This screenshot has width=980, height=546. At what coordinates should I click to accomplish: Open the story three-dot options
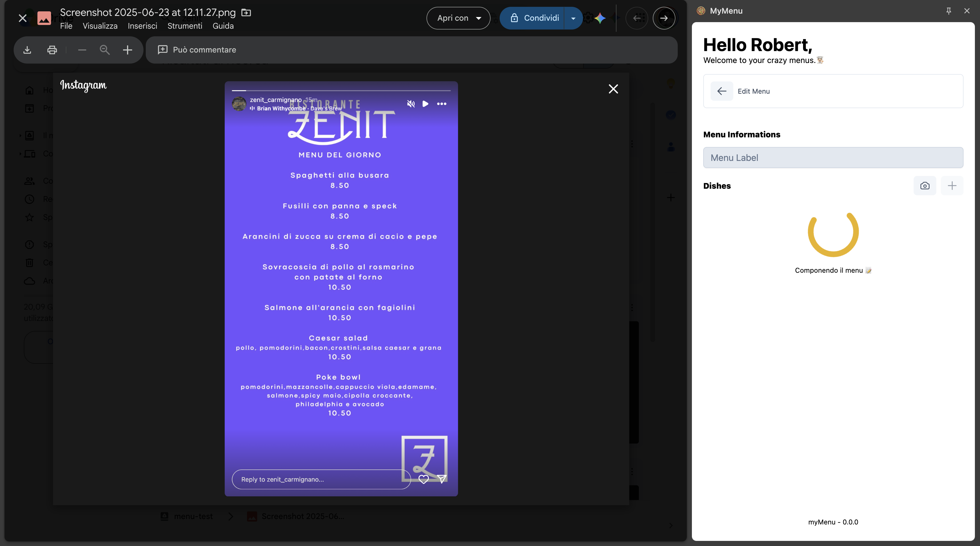[x=442, y=104]
